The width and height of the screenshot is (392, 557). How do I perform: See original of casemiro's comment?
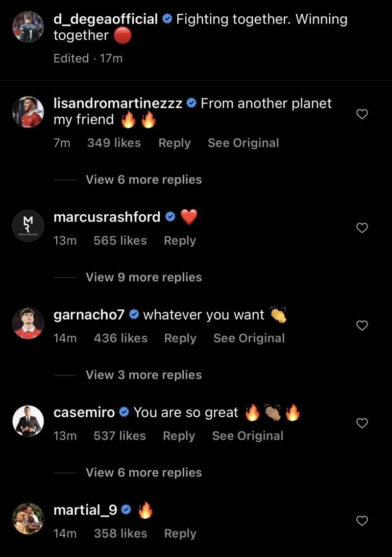coord(247,436)
